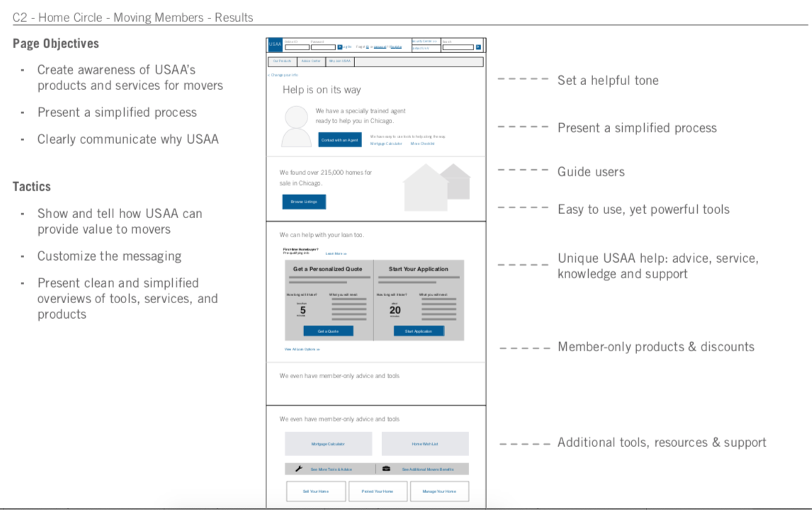Click the Get a Personalized Quote card title
This screenshot has width=812, height=510.
pos(328,268)
